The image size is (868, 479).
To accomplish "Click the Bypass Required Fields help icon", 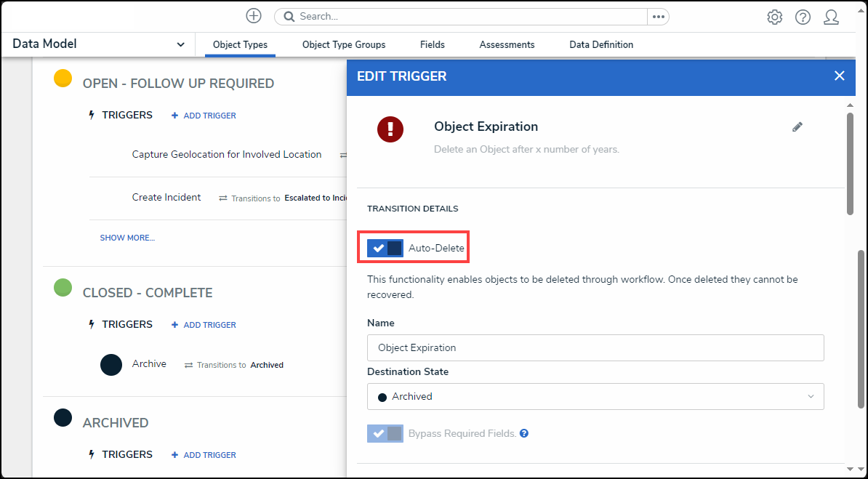I will [x=524, y=434].
